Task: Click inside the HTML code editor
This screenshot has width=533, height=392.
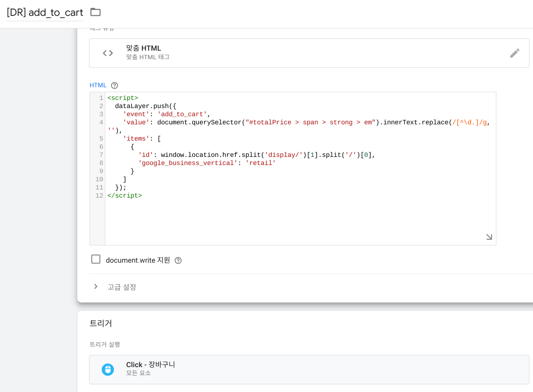Action: [x=292, y=168]
